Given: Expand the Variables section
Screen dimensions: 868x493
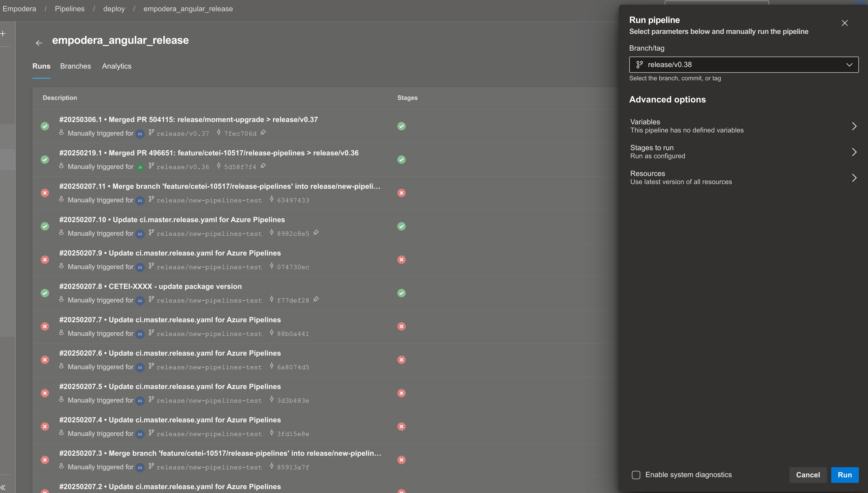Looking at the screenshot, I should [x=854, y=126].
